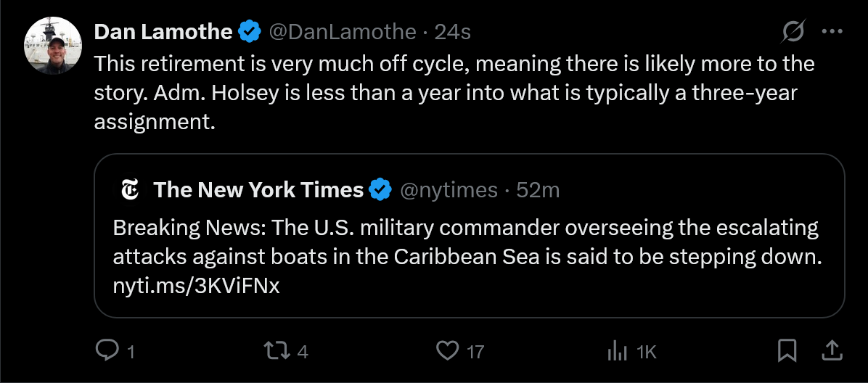868x383 pixels.
Task: Click the 52m quoted tweet timestamp
Action: 537,190
